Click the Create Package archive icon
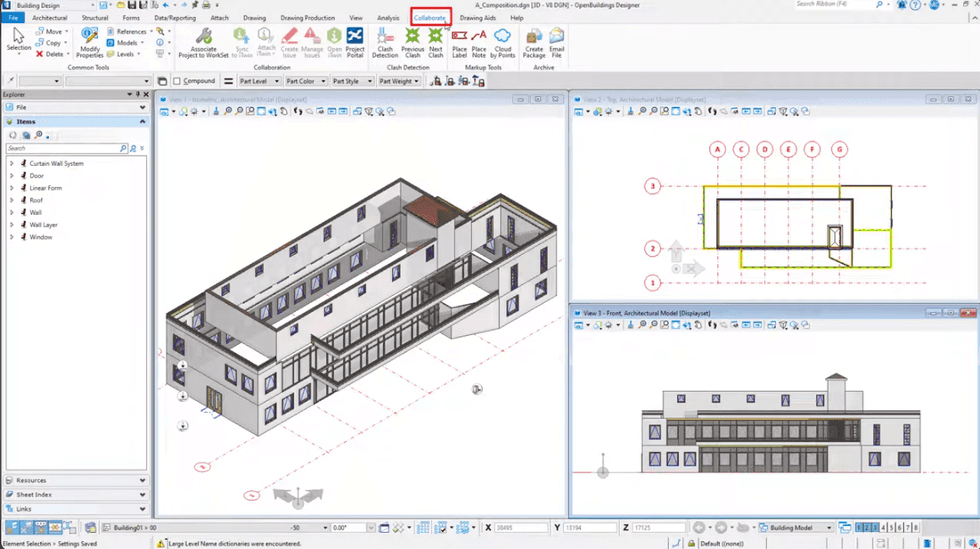The width and height of the screenshot is (980, 549). 534,43
